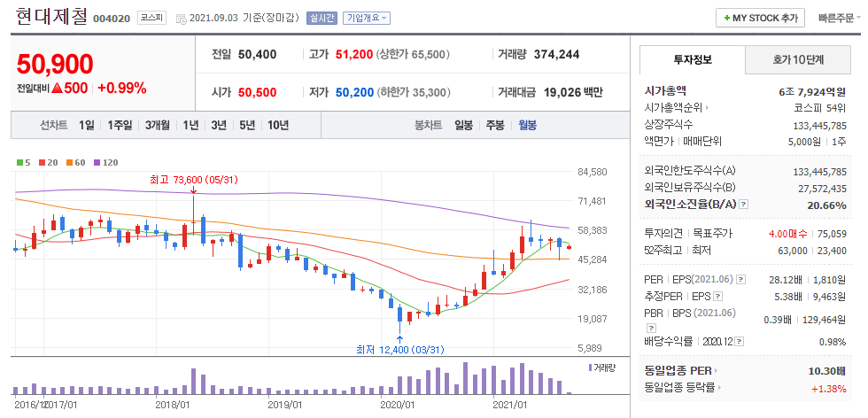This screenshot has width=868, height=418.
Task: Show the 주봉 weekly candle chart
Action: click(495, 125)
